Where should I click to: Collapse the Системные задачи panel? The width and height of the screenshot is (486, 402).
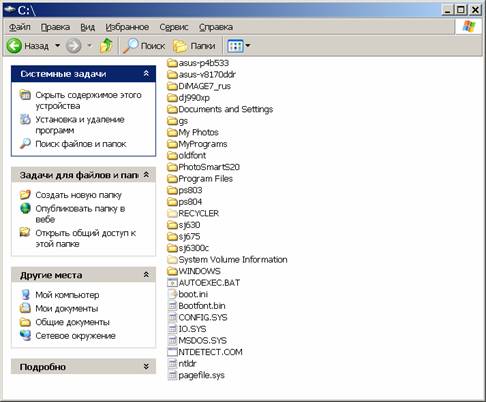146,74
